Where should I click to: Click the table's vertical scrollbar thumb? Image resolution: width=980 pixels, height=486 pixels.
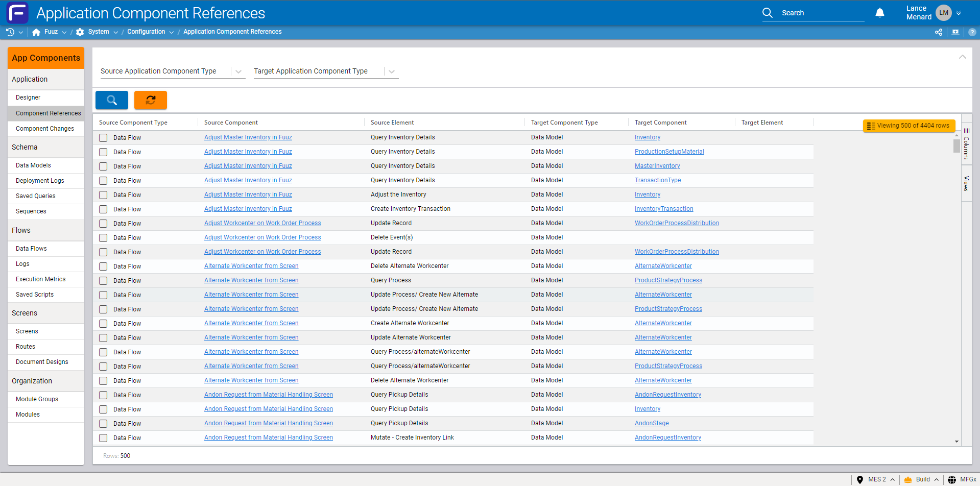point(957,146)
